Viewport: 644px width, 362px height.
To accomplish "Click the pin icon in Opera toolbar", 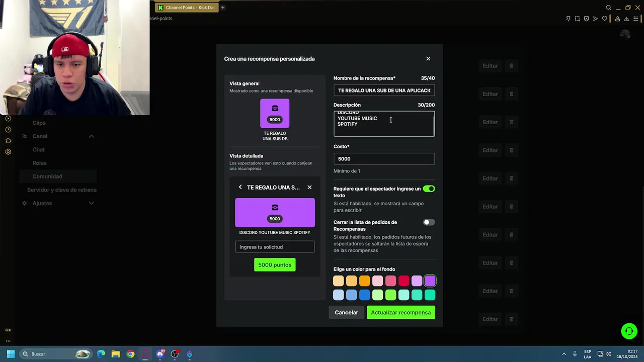I will point(568,19).
